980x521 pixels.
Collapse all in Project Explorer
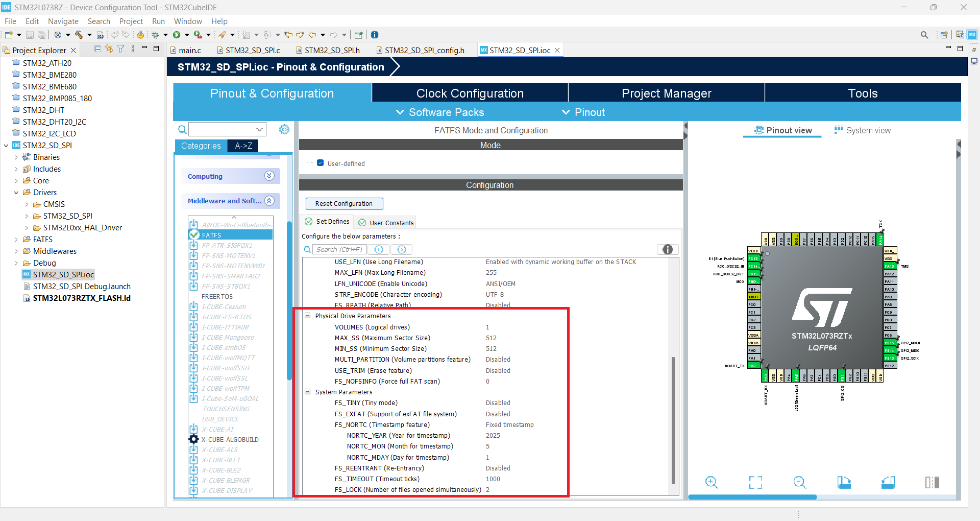point(98,49)
